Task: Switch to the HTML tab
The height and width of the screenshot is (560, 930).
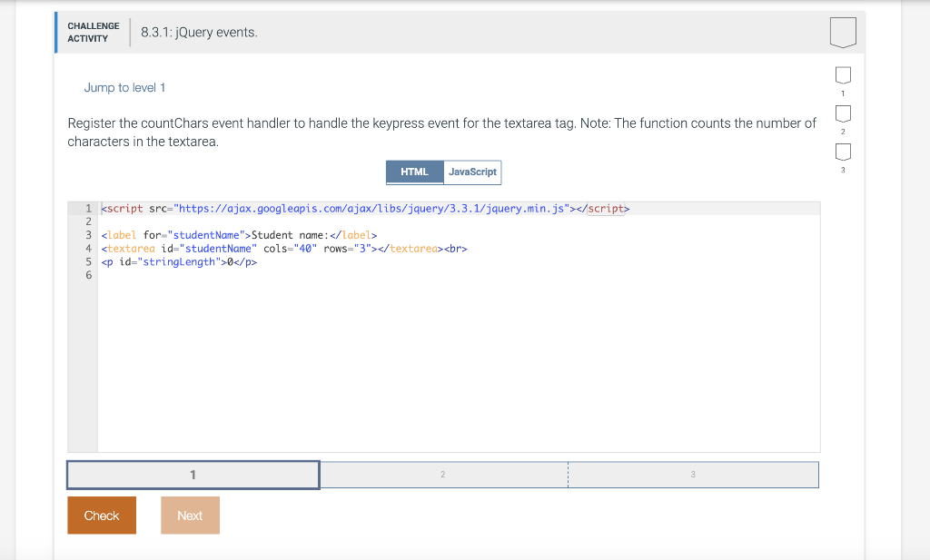Action: [414, 172]
